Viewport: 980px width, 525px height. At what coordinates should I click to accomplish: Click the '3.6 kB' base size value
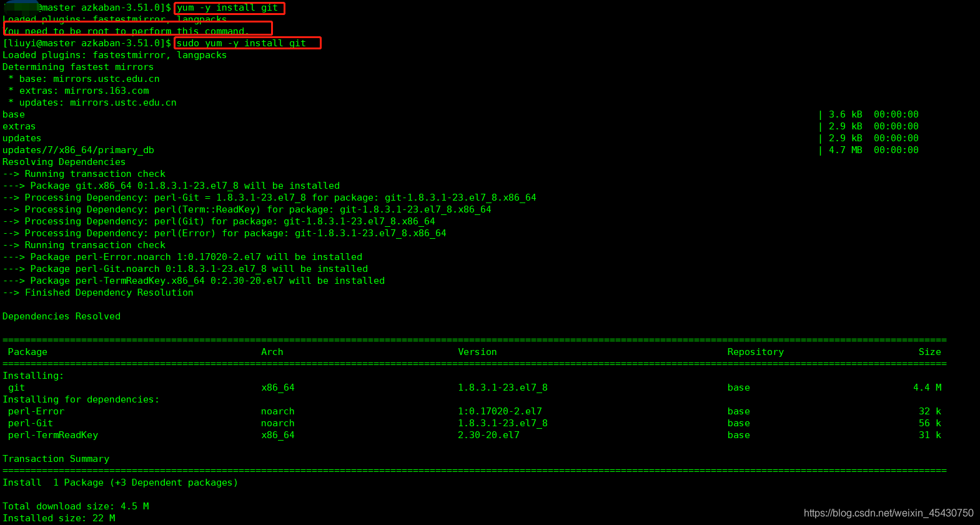point(845,114)
